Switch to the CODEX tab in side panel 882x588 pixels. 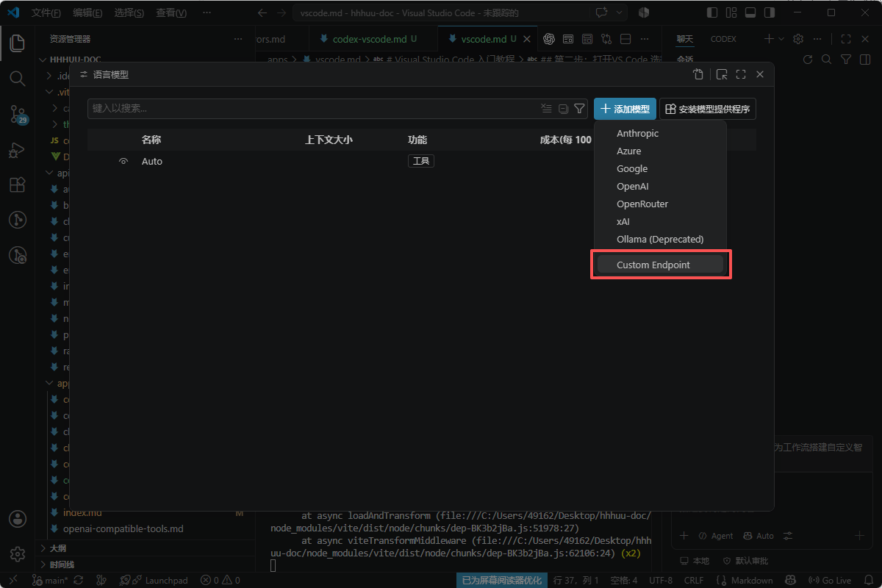tap(723, 39)
